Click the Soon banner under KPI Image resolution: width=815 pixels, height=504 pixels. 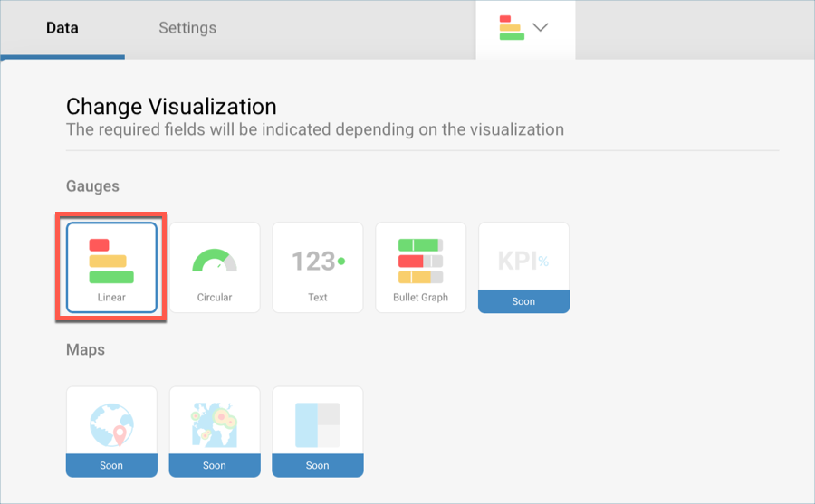pyautogui.click(x=523, y=301)
